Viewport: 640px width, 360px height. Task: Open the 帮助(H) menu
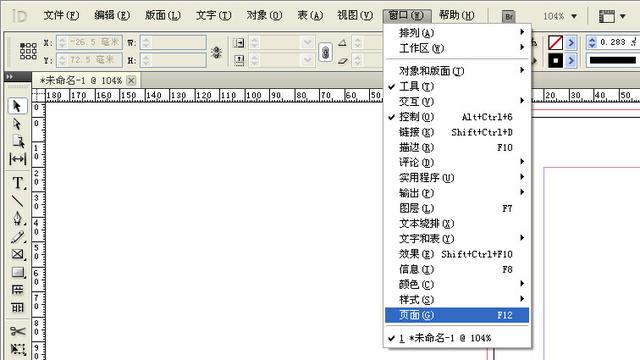coord(456,16)
